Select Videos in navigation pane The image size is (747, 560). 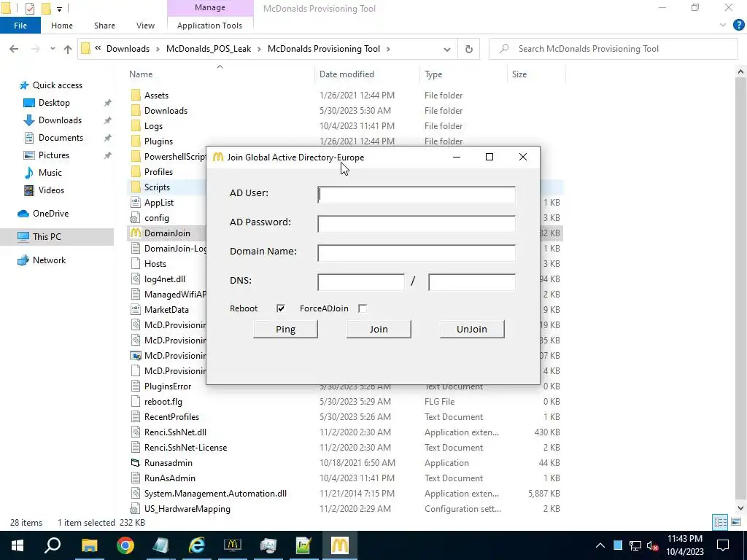pos(51,190)
